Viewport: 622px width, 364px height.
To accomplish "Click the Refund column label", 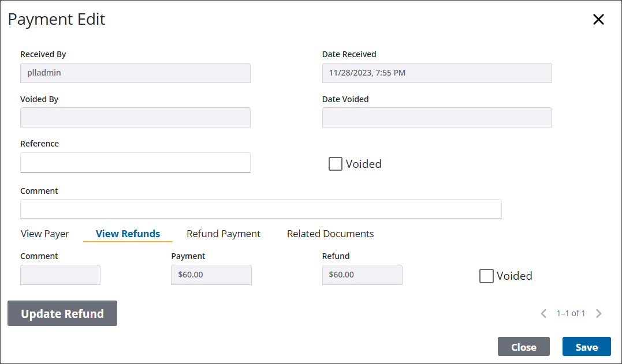I will click(x=336, y=256).
